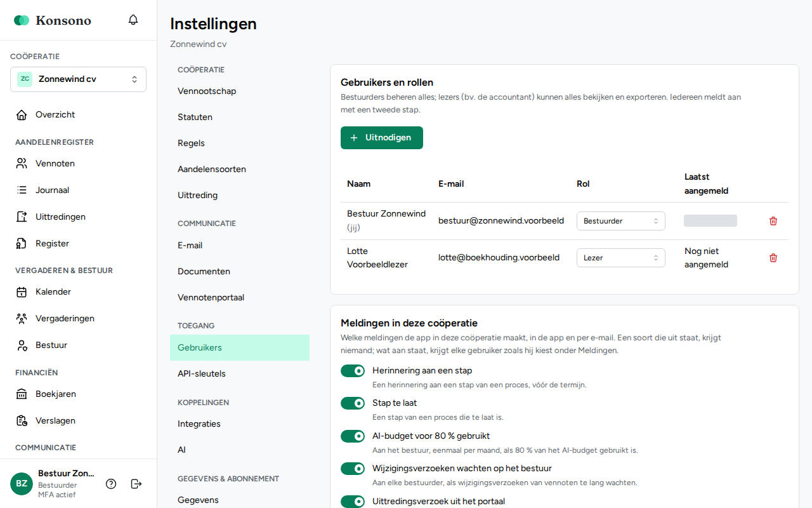This screenshot has width=812, height=508.
Task: Click the Boekjaren bank icon
Action: (x=22, y=394)
